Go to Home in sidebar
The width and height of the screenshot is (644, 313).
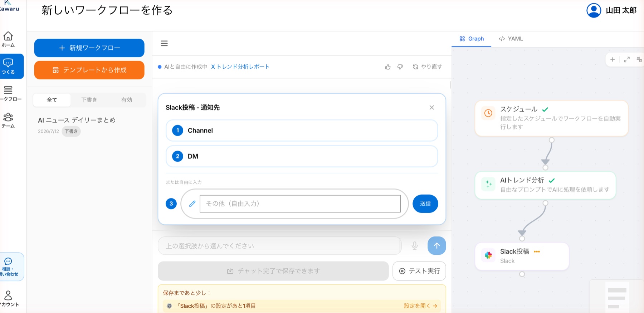pyautogui.click(x=8, y=39)
